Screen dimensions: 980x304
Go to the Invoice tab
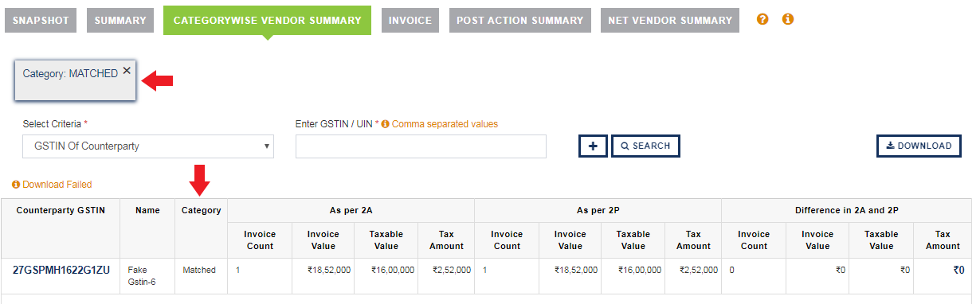pos(410,20)
